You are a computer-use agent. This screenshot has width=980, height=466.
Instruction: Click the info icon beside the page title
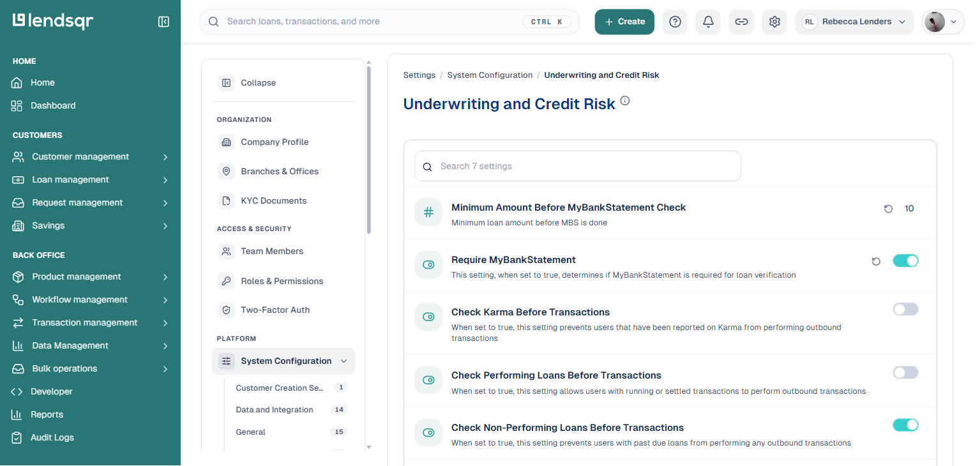coord(625,101)
